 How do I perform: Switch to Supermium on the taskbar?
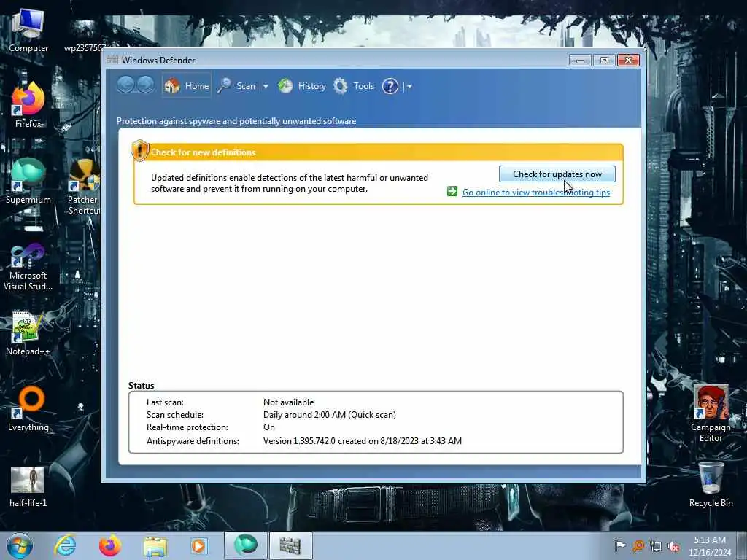246,545
